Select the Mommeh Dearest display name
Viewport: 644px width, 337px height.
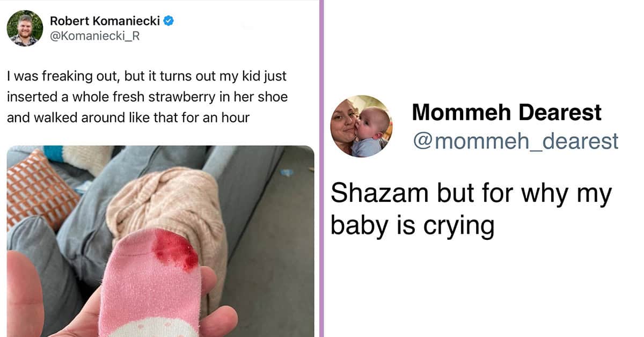tap(507, 113)
